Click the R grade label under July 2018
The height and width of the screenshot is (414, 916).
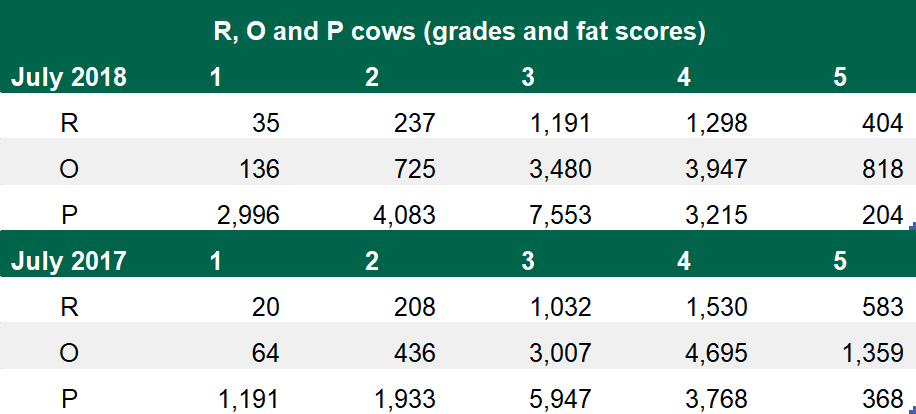click(69, 123)
